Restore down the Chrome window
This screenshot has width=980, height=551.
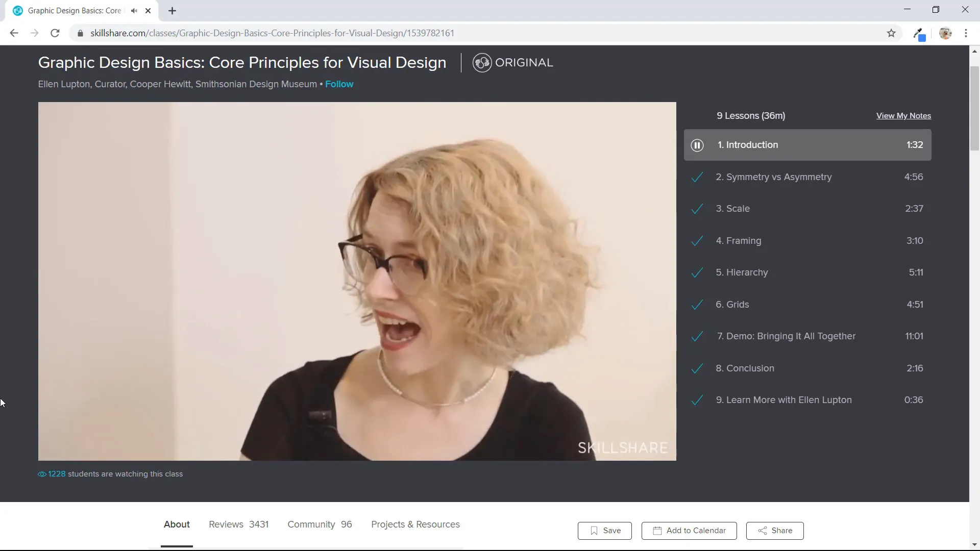(x=936, y=10)
